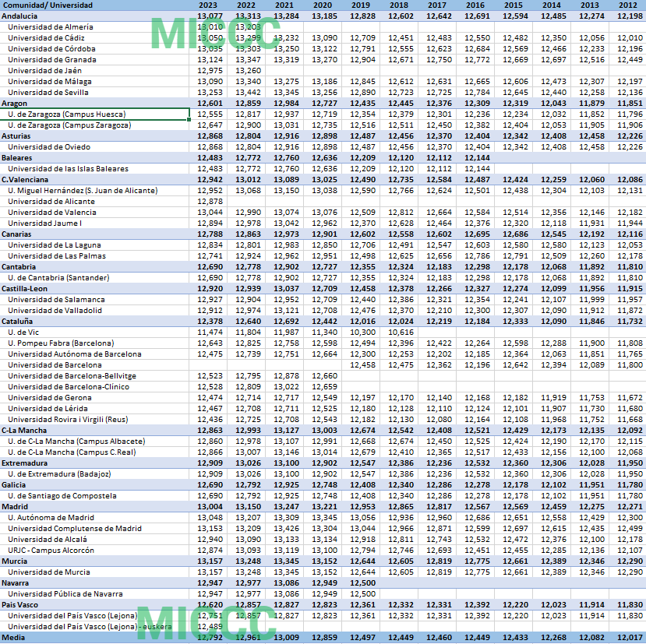This screenshot has width=646, height=644.
Task: Click the U. de Zaragoza (Campus Huesca) cell
Action: tap(95, 114)
